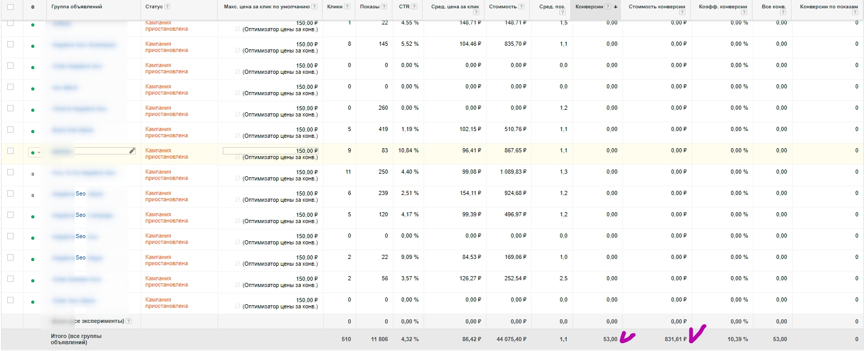Sort by Группа объявлений column header
Screen dimensions: 868x351
pos(76,7)
